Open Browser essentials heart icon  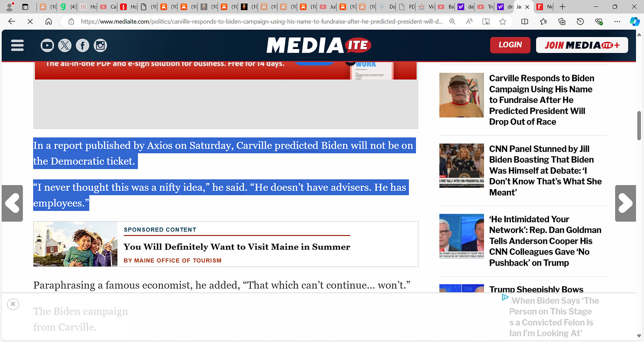pos(599,21)
